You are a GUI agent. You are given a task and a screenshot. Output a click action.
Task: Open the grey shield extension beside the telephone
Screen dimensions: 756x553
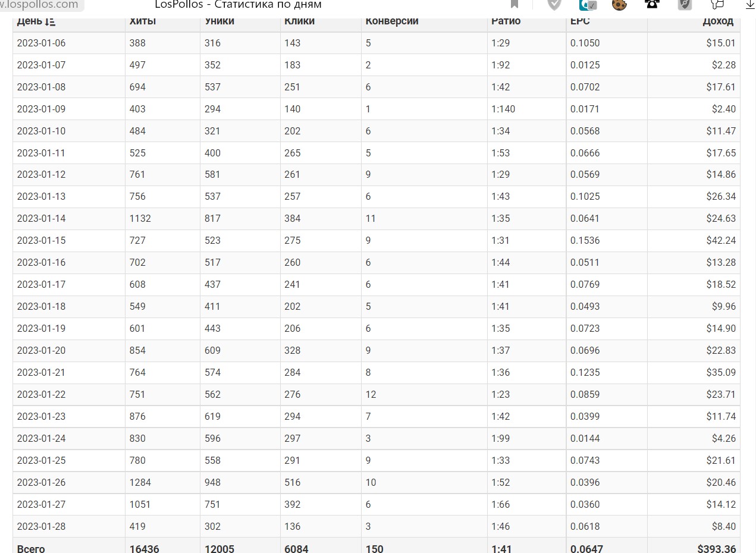pyautogui.click(x=685, y=4)
